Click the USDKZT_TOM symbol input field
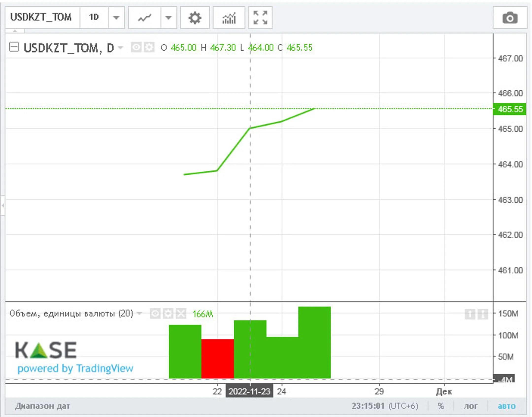The height and width of the screenshot is (417, 532). [41, 17]
